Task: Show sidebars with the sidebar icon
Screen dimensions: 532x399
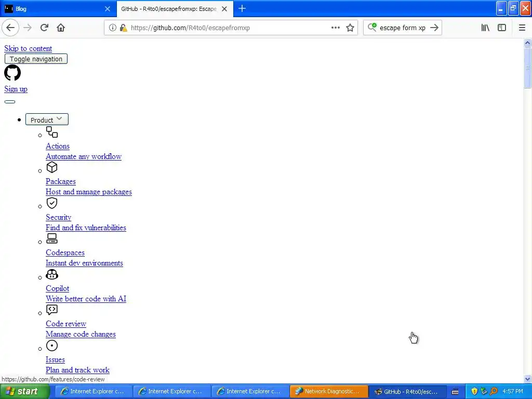Action: (502, 28)
